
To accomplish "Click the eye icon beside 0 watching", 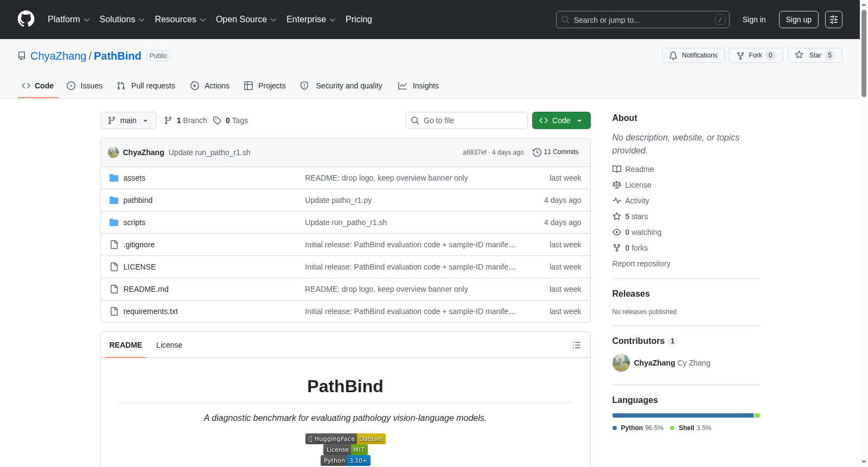I will [617, 232].
